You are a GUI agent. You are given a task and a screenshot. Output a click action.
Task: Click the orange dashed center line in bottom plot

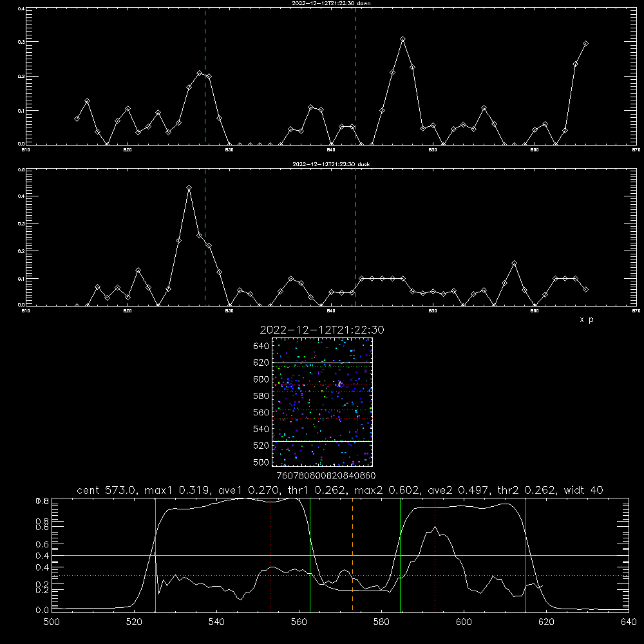point(352,554)
